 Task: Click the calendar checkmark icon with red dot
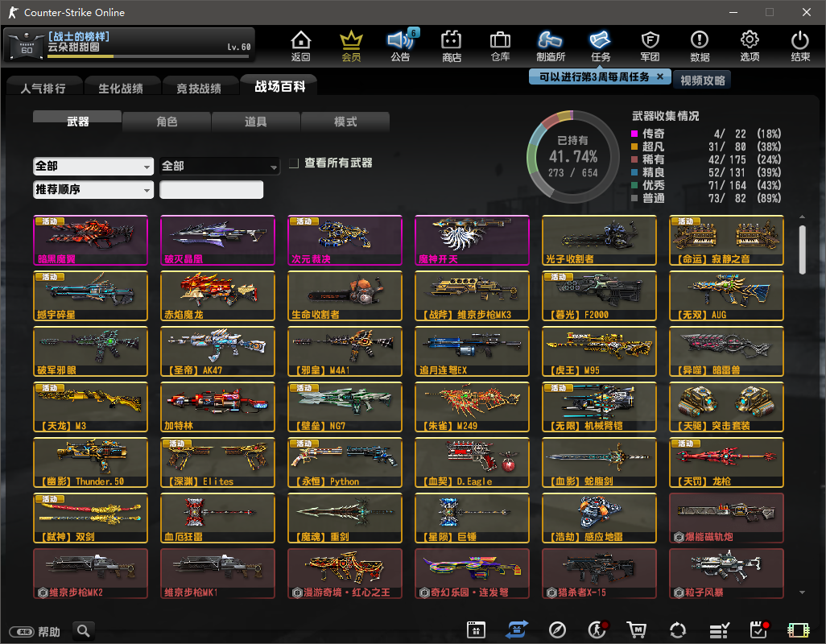pos(758,630)
